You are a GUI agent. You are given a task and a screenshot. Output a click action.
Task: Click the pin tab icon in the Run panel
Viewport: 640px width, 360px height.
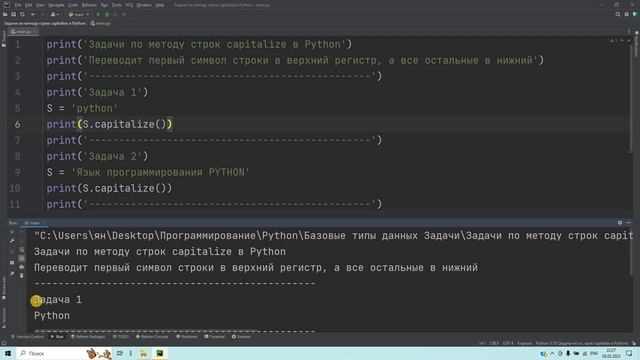[x=12, y=274]
